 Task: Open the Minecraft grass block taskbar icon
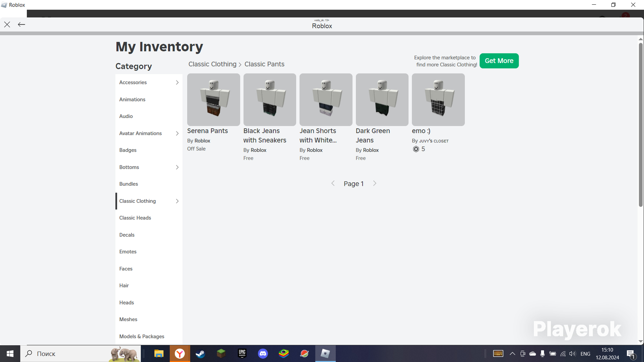[221, 354]
